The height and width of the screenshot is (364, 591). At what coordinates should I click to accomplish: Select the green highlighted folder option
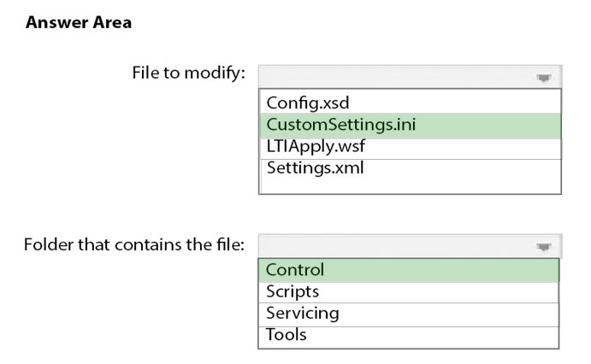409,270
